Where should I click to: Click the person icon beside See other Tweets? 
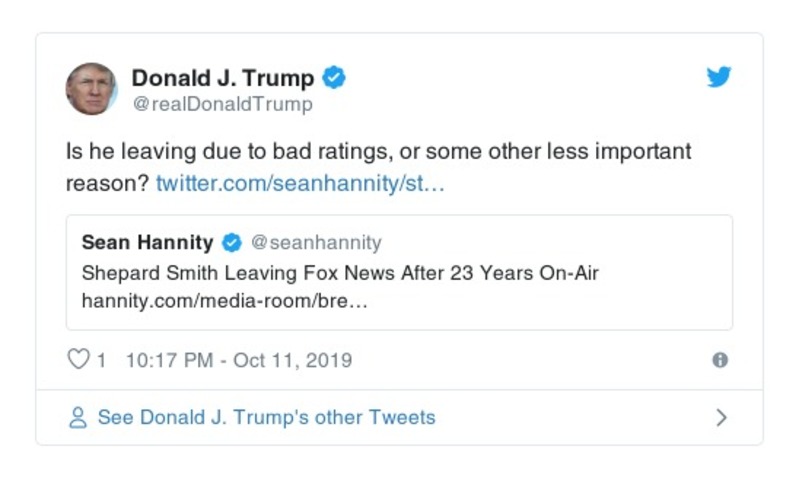click(x=78, y=418)
